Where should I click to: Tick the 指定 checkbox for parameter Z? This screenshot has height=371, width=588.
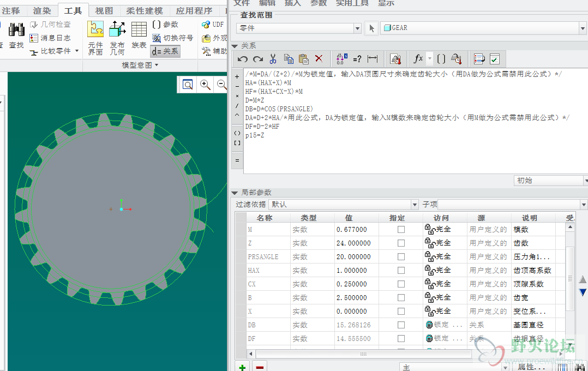401,243
